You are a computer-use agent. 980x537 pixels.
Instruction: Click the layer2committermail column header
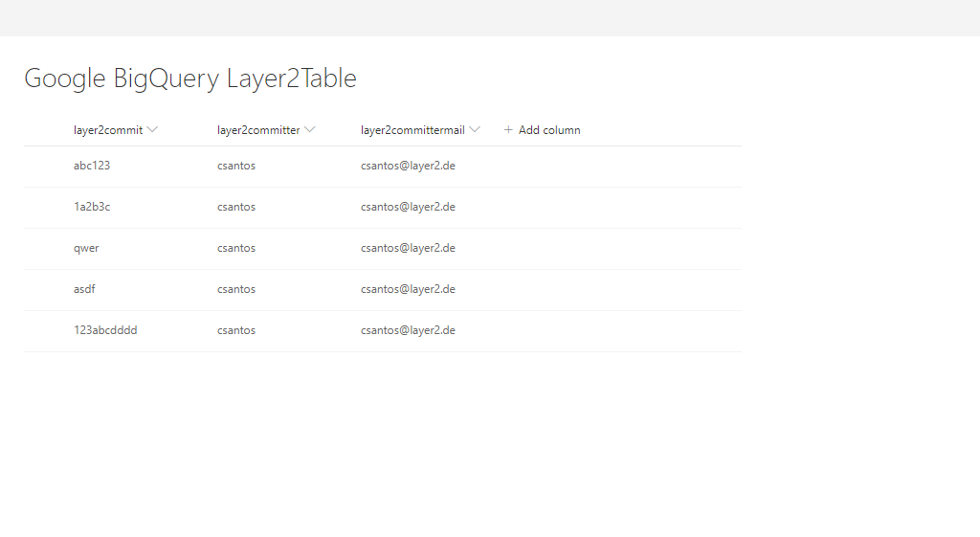click(412, 130)
